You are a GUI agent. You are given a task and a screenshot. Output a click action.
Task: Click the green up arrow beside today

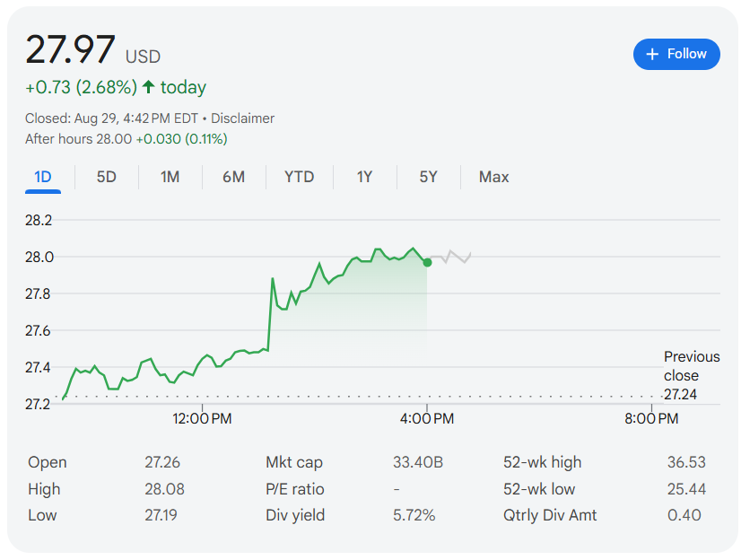(x=148, y=86)
